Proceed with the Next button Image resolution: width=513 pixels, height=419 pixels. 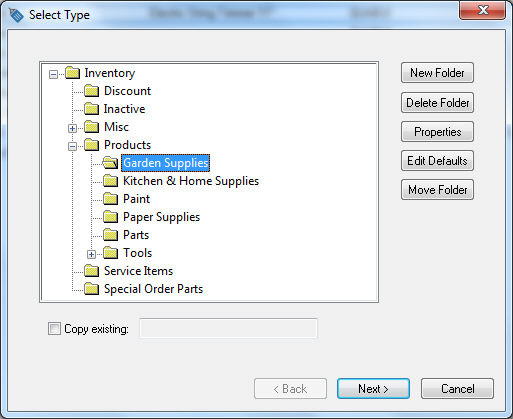pos(373,388)
